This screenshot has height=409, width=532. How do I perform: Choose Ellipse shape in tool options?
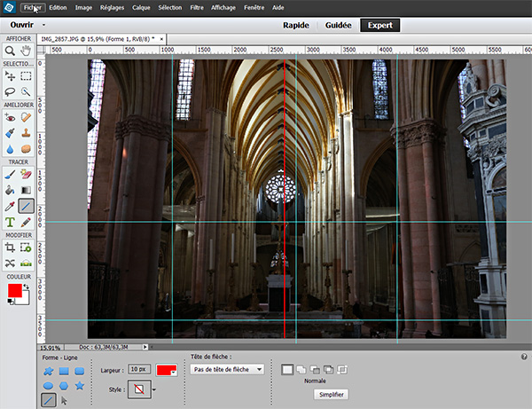48,386
